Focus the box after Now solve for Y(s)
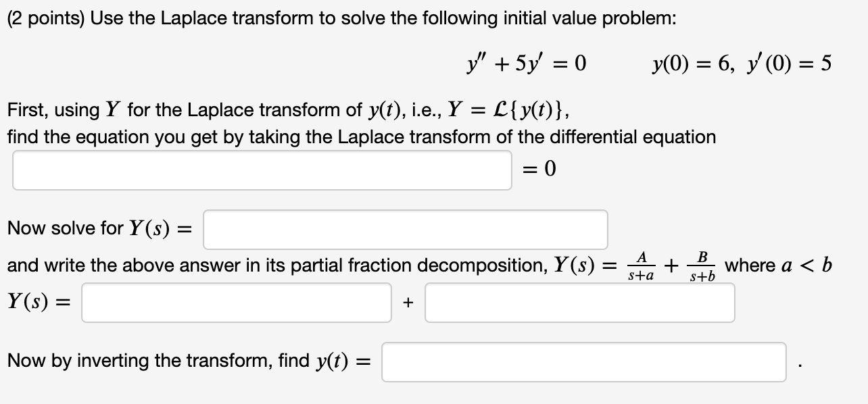This screenshot has height=404, width=868. pos(406,230)
